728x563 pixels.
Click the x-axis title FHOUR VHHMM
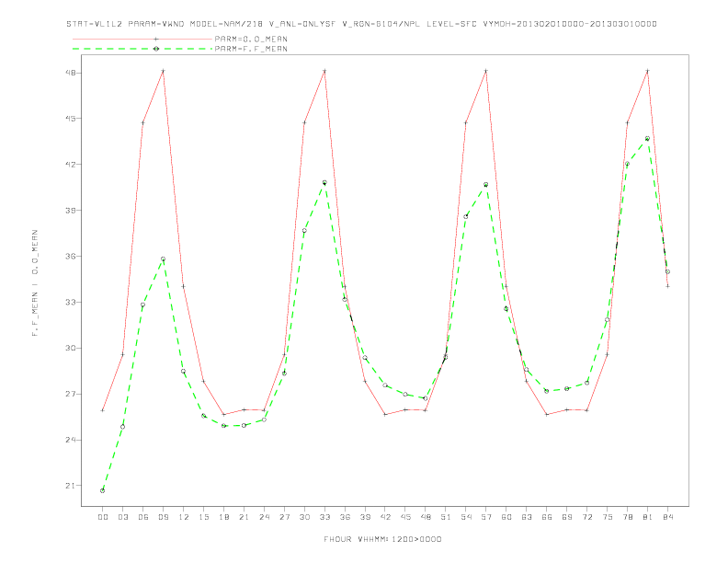pos(382,539)
